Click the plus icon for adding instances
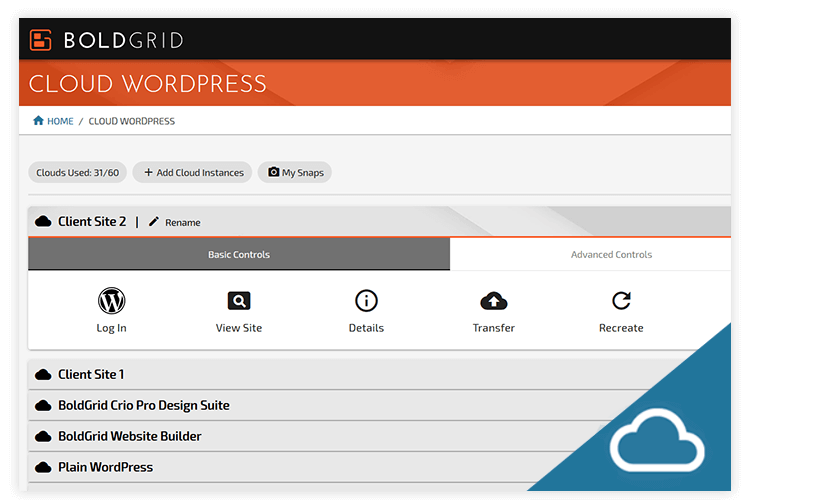Image resolution: width=833 pixels, height=500 pixels. coord(148,172)
